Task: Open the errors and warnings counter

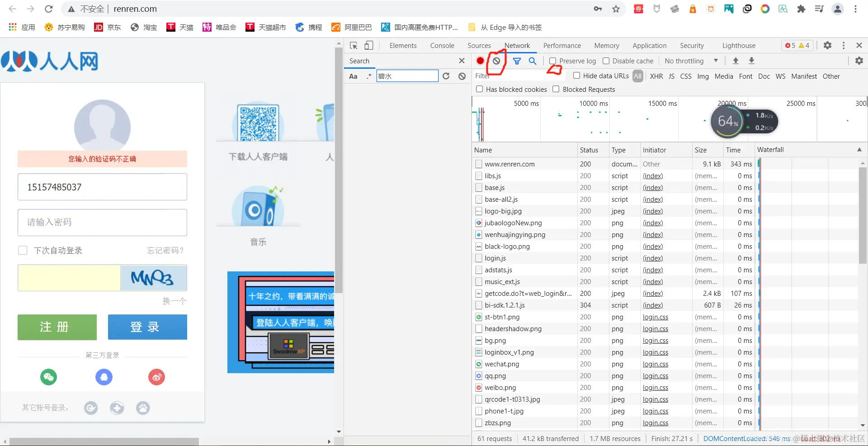Action: click(797, 45)
